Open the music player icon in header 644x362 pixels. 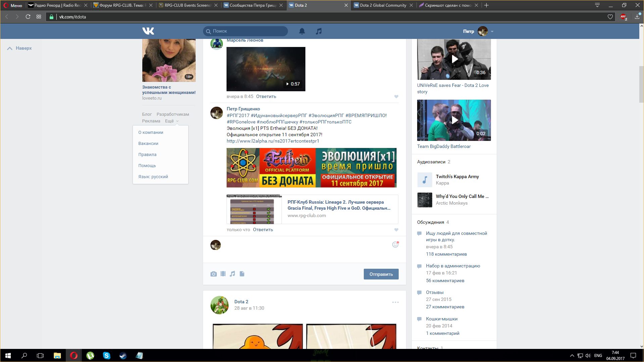(x=319, y=31)
